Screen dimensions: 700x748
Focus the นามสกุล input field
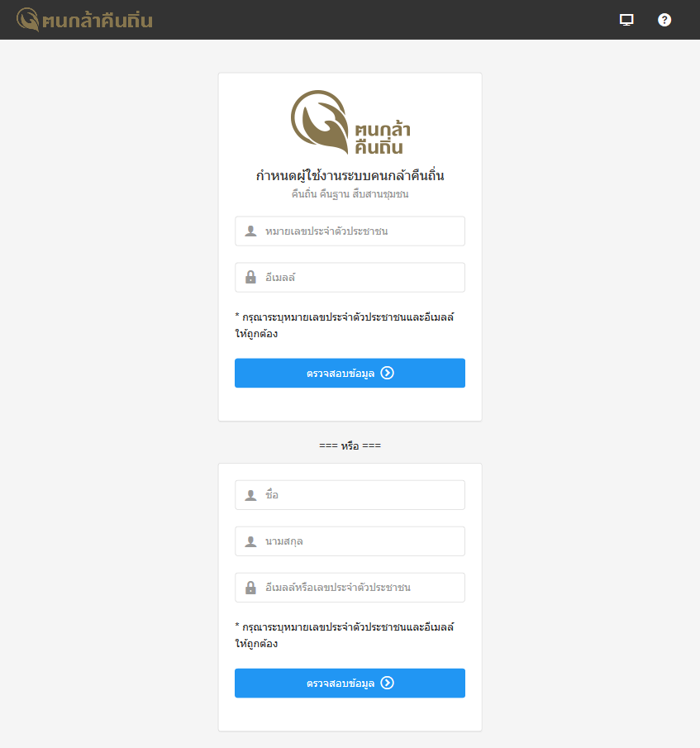pyautogui.click(x=350, y=541)
